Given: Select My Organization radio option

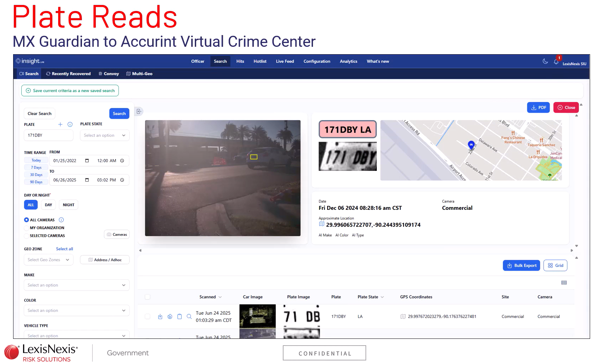Looking at the screenshot, I should (x=26, y=228).
